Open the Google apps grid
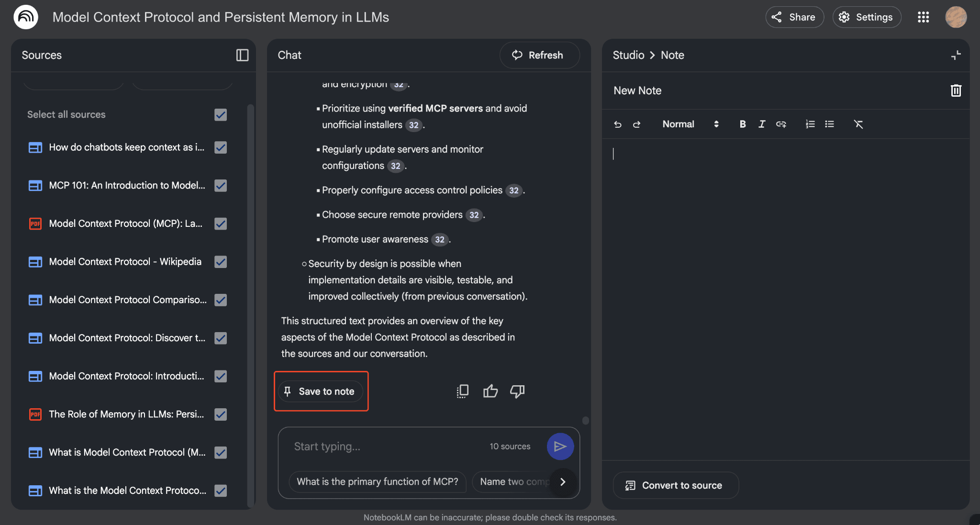Viewport: 980px width, 525px height. pos(923,17)
